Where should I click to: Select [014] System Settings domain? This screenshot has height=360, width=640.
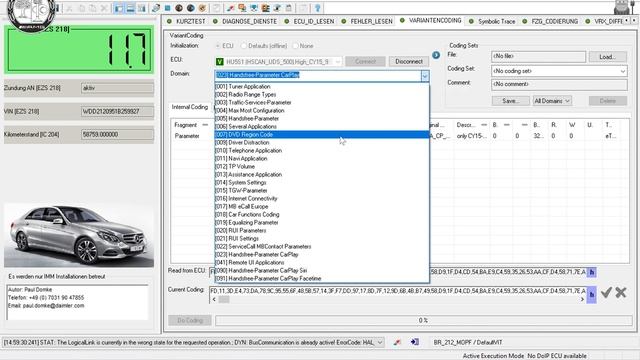322,182
